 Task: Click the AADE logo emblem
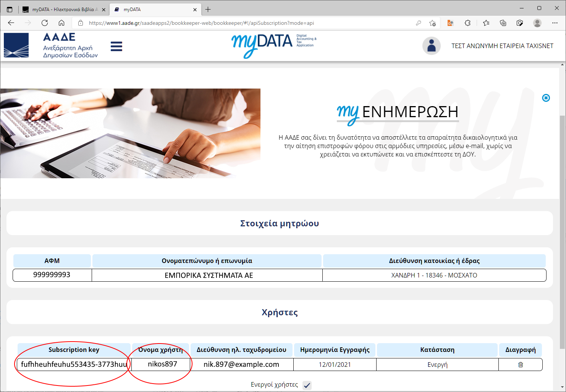click(x=16, y=45)
